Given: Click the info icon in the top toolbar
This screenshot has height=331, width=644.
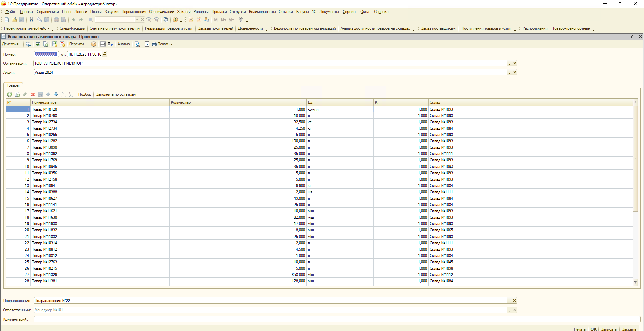Looking at the screenshot, I should pyautogui.click(x=175, y=20).
